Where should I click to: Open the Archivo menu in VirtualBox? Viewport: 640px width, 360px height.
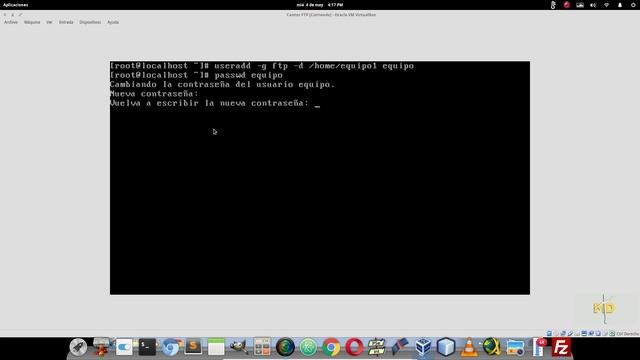(x=11, y=22)
